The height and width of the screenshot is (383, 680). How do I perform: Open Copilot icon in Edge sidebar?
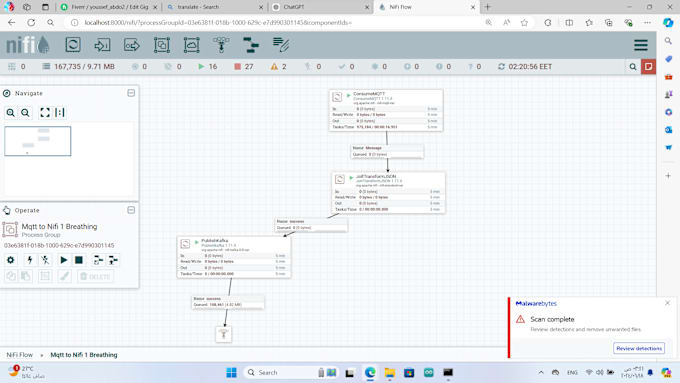668,23
